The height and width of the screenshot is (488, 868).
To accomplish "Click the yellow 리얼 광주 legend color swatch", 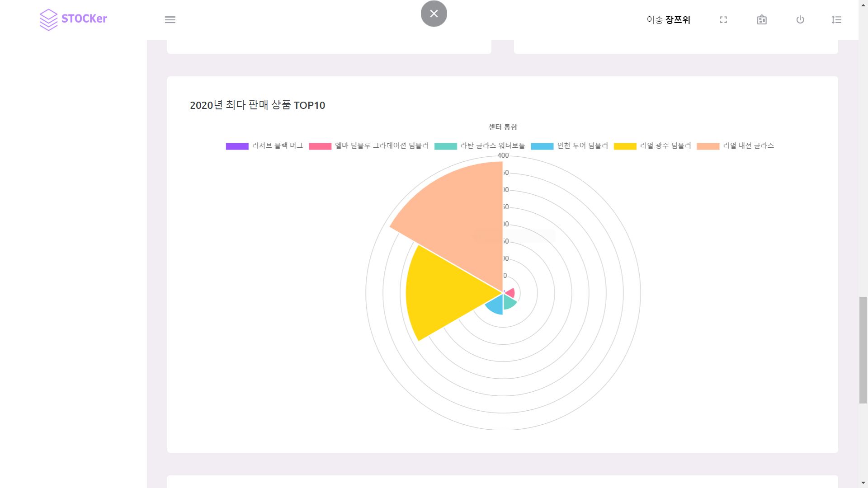I will [x=625, y=145].
